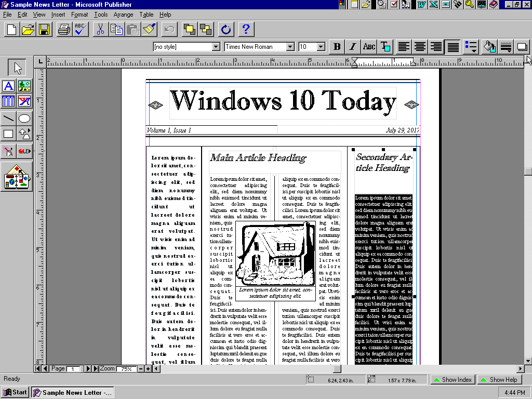The image size is (532, 399).
Task: Select the Line drawing tool
Action: pyautogui.click(x=8, y=118)
